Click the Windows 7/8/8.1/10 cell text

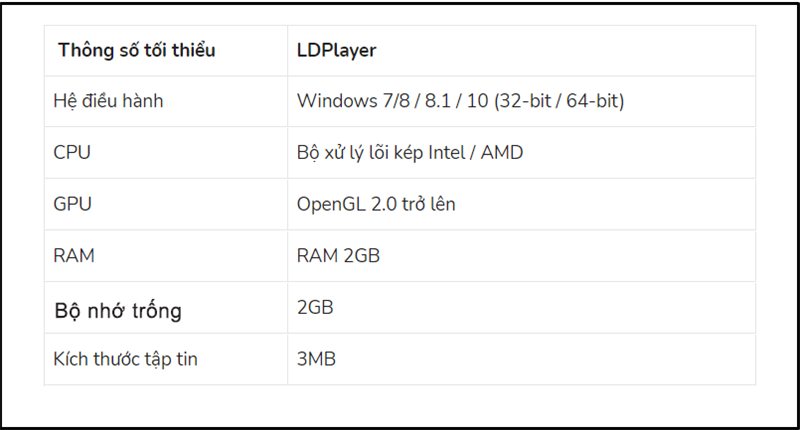460,101
